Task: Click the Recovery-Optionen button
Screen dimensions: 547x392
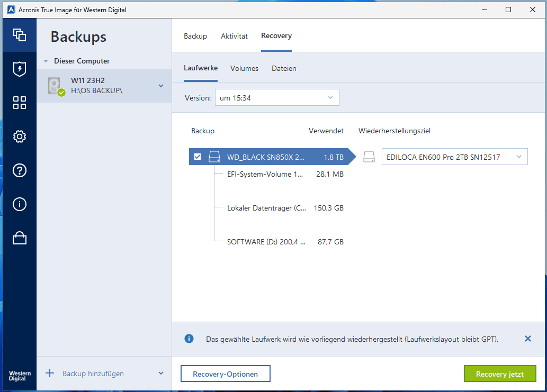Action: 226,373
